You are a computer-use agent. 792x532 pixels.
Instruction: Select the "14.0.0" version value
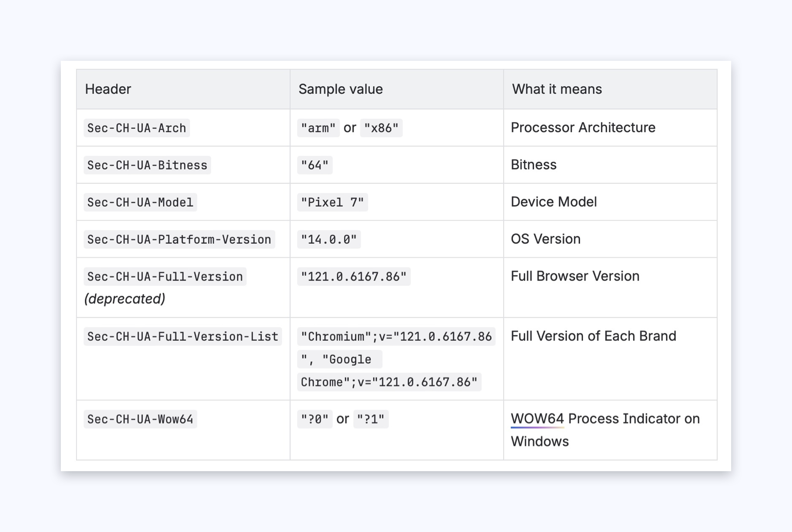pos(329,239)
